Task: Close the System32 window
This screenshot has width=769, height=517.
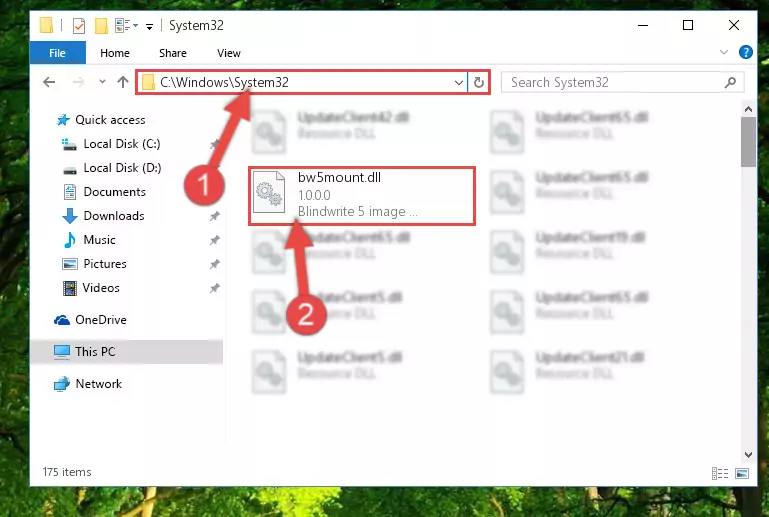Action: tap(734, 26)
